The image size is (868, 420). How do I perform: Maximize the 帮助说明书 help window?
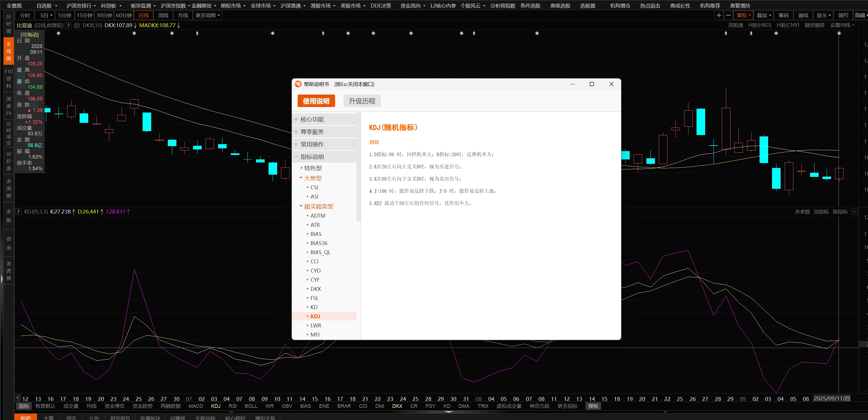[x=592, y=84]
